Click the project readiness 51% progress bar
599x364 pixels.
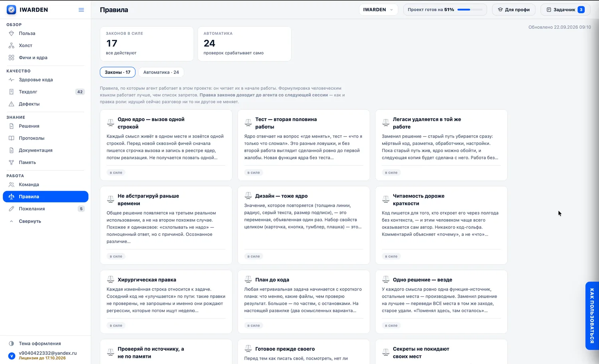click(x=470, y=10)
